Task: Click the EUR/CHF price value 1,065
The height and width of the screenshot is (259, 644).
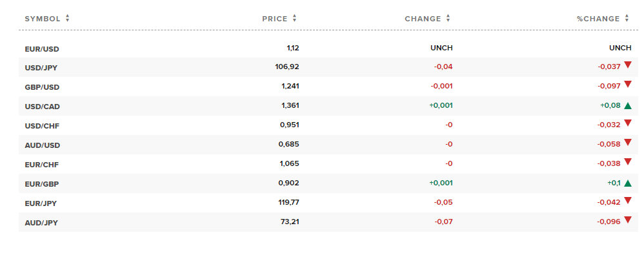Action: tap(290, 163)
